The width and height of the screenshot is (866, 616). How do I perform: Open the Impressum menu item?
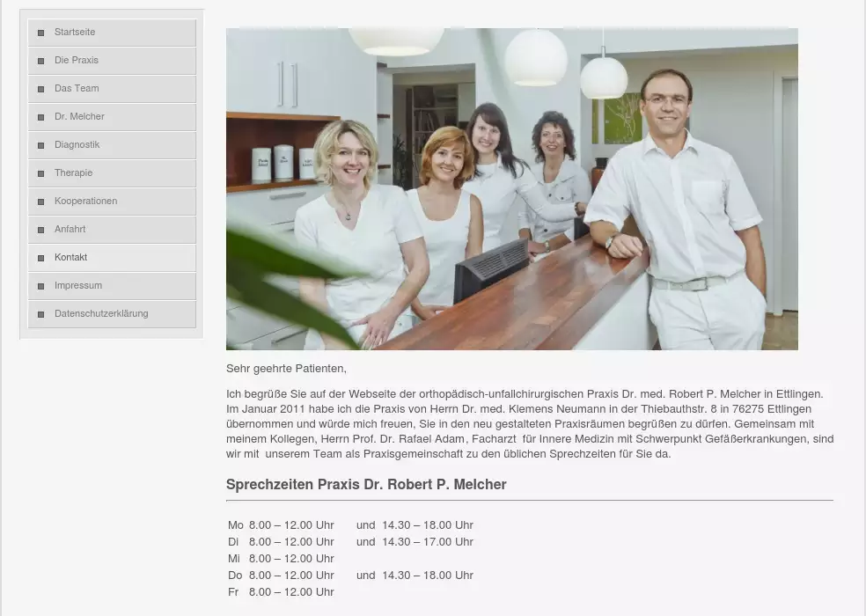(x=78, y=285)
